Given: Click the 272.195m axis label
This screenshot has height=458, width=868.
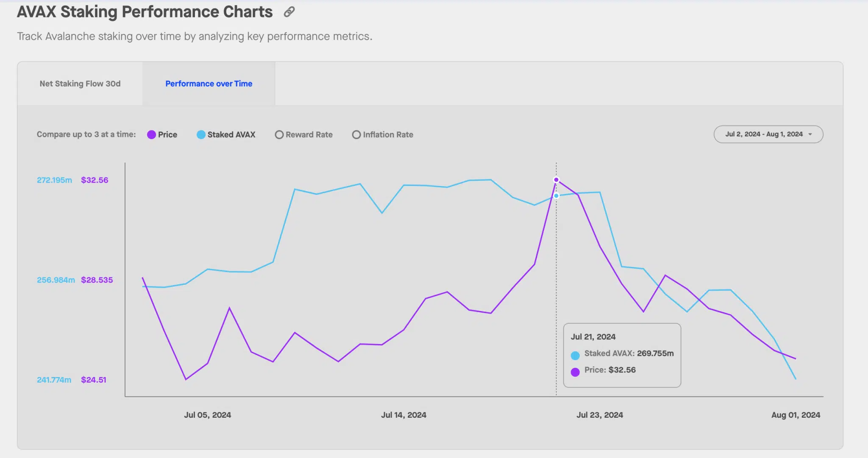Looking at the screenshot, I should tap(54, 180).
